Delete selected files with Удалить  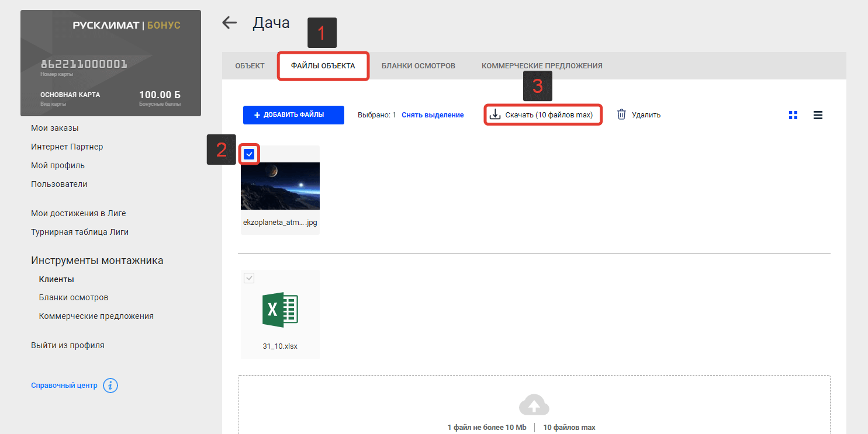click(x=639, y=115)
